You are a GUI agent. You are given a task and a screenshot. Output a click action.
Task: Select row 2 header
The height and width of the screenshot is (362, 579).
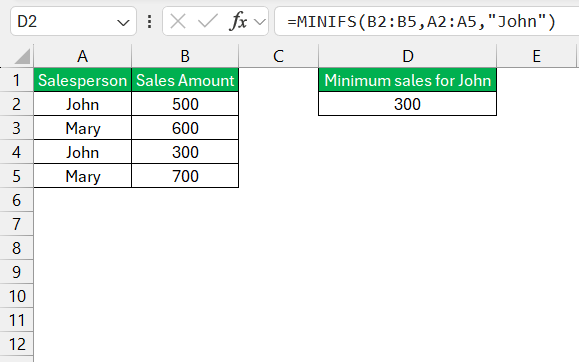click(17, 104)
